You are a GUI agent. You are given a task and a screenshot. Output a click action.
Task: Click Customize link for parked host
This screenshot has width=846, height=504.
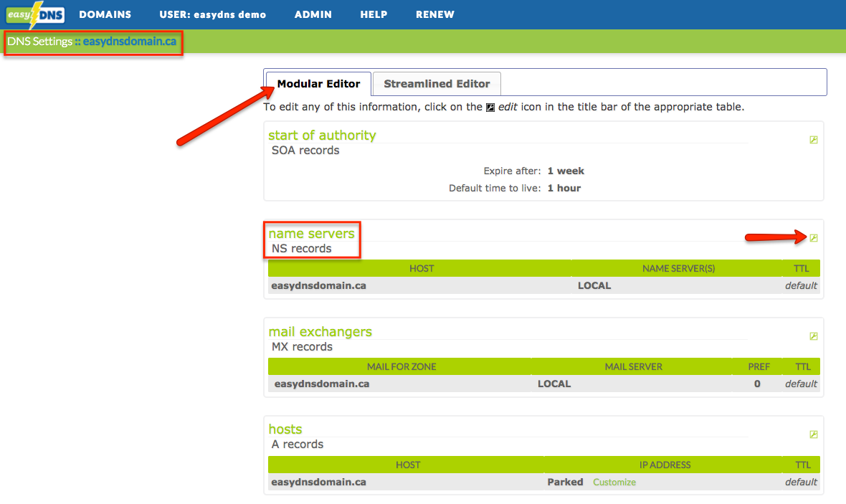[x=614, y=482]
